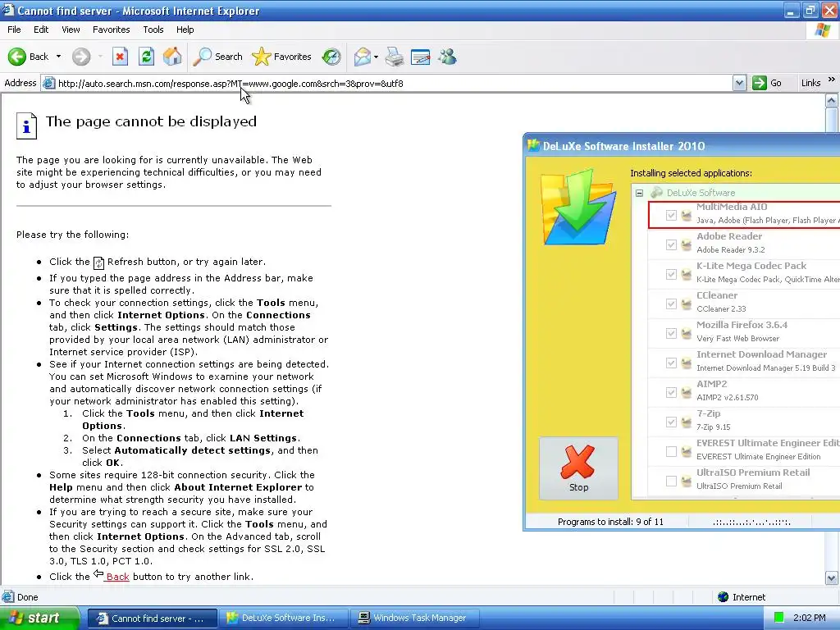
Task: Toggle the Internet Download Manager checkbox
Action: coord(671,363)
